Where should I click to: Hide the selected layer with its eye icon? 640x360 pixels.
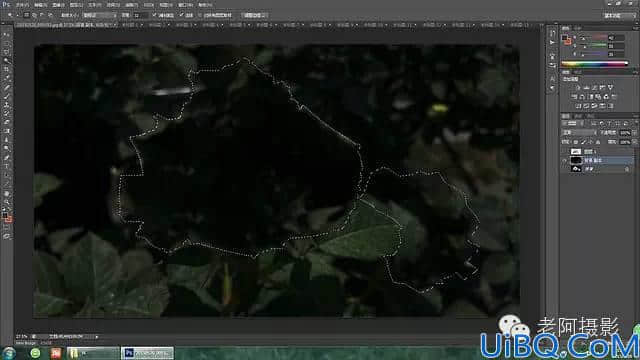pyautogui.click(x=565, y=160)
